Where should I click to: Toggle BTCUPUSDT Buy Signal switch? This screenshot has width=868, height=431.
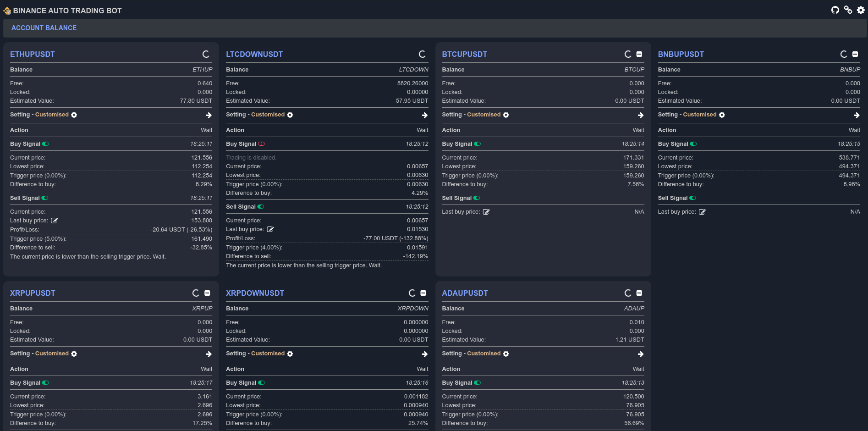[x=478, y=144]
